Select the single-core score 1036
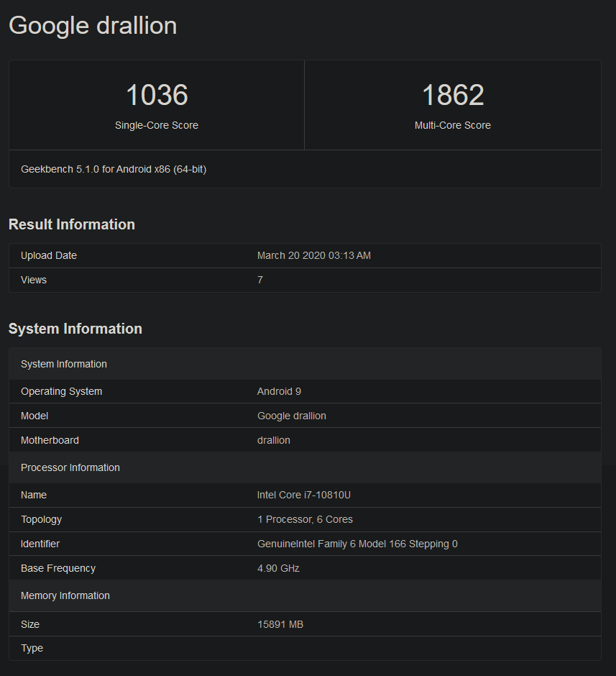This screenshot has height=676, width=616. [x=157, y=95]
